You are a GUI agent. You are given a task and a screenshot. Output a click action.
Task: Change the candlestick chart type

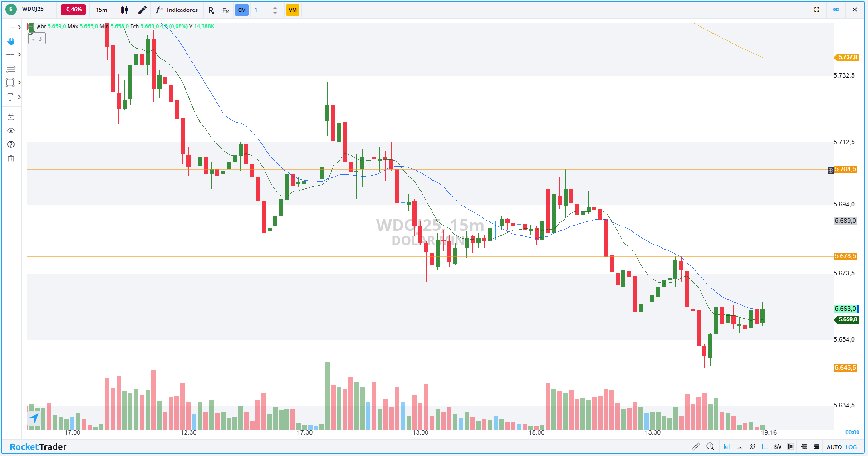(x=124, y=10)
